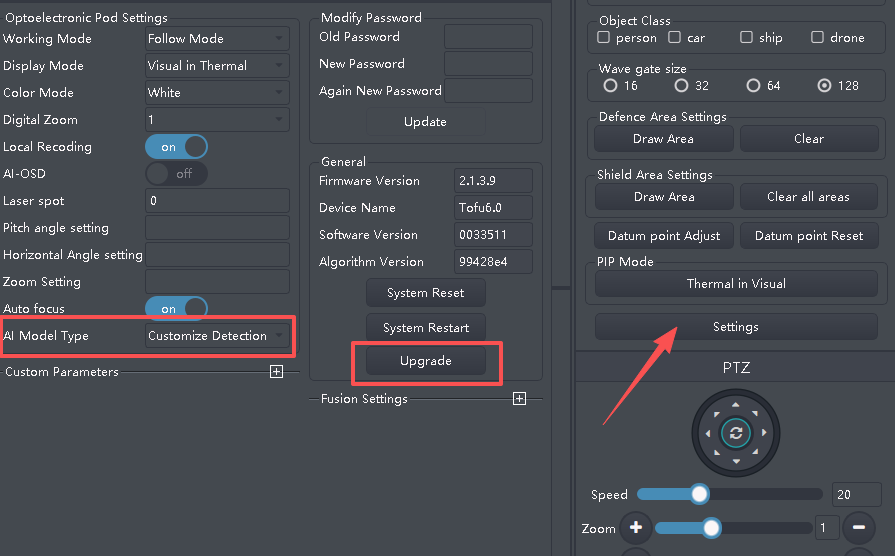Image resolution: width=895 pixels, height=556 pixels.
Task: Click the System Restart button
Action: tap(426, 328)
